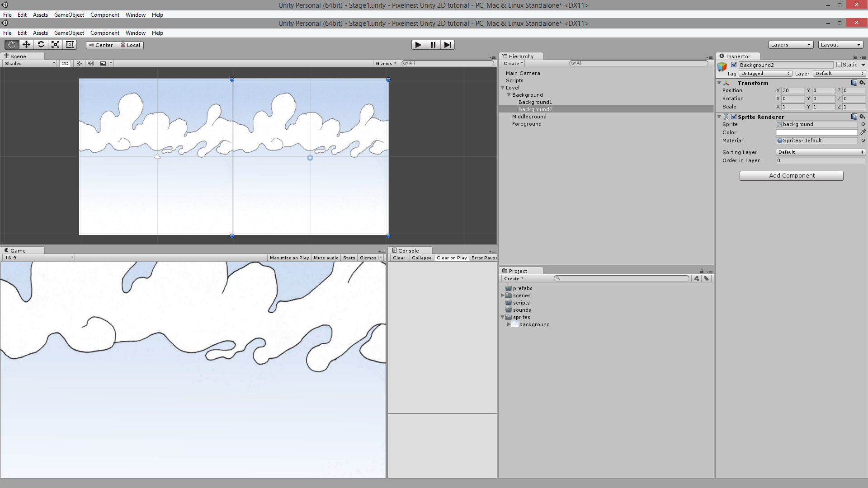
Task: Toggle Sprite Renderer component enabled checkbox
Action: 735,116
